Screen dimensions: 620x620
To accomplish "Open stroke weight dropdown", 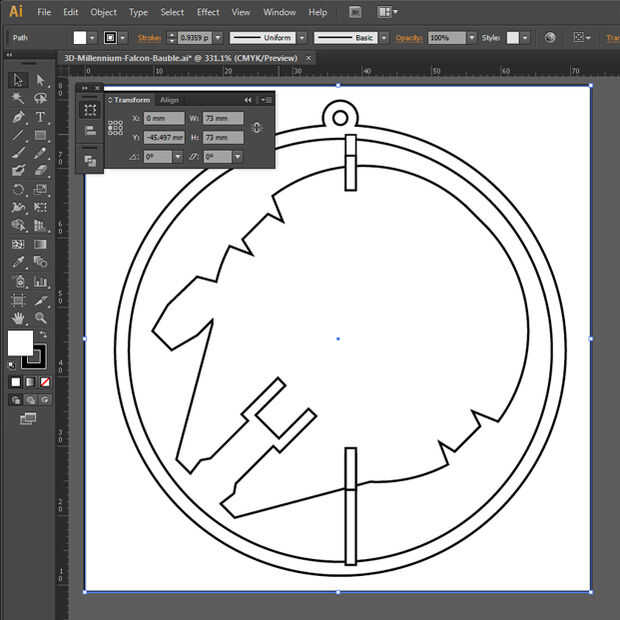I will (x=218, y=38).
